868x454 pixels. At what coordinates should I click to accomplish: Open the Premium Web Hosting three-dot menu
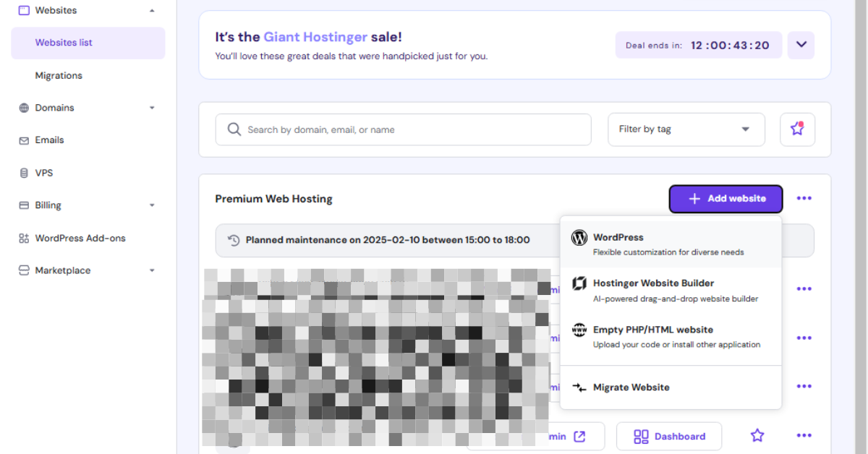pyautogui.click(x=804, y=199)
